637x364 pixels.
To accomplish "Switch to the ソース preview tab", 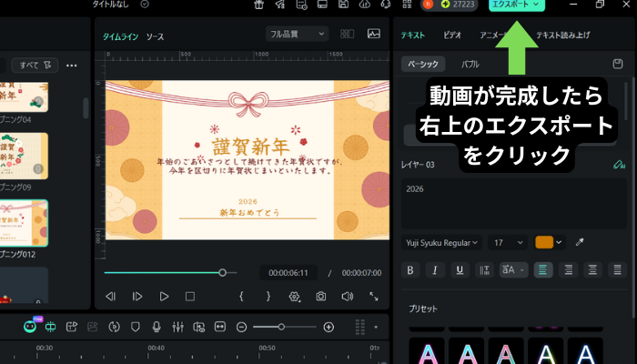I will [x=156, y=36].
